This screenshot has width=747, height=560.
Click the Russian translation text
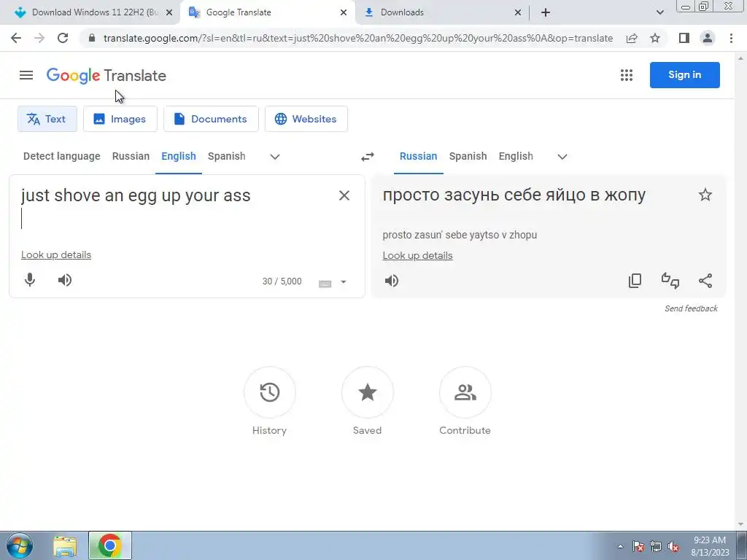coord(514,195)
